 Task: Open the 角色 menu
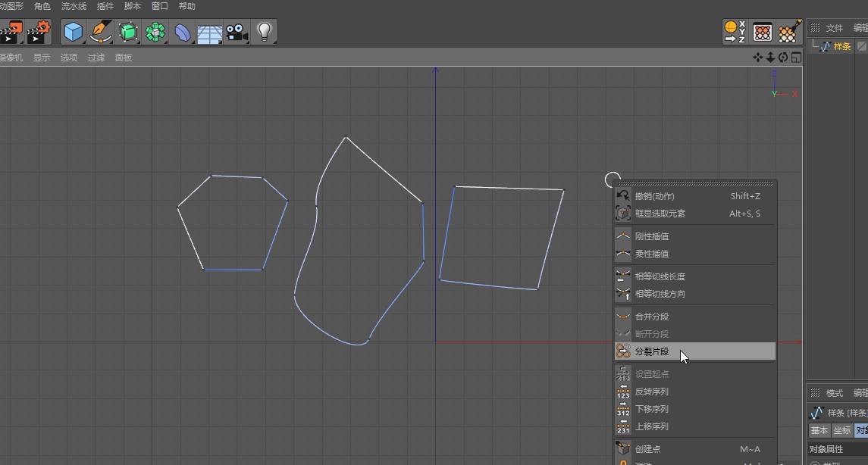tap(42, 6)
